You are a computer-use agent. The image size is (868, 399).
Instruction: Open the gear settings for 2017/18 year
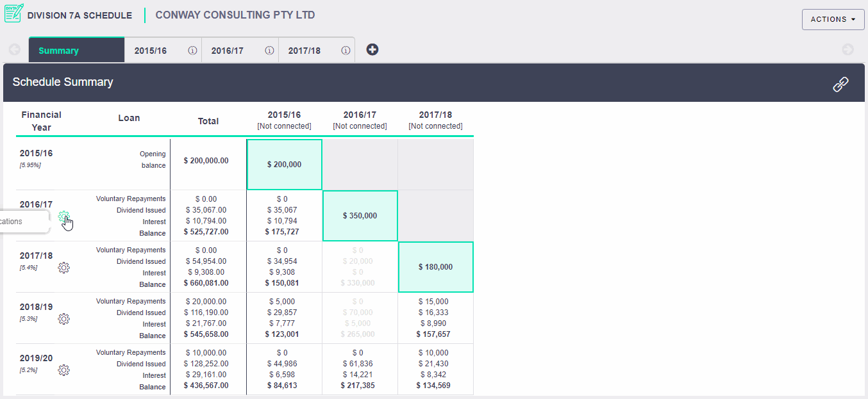63,268
